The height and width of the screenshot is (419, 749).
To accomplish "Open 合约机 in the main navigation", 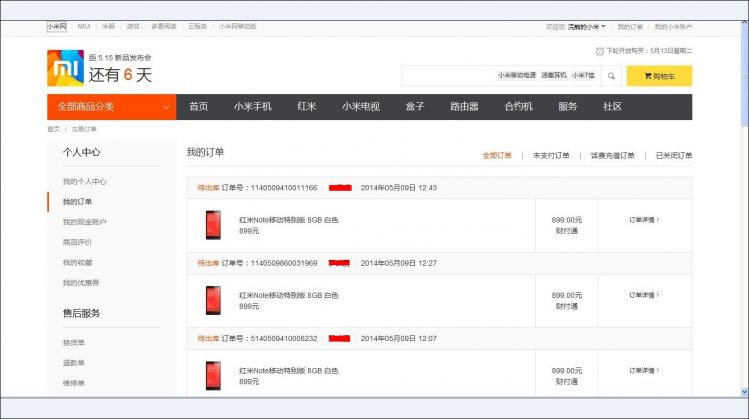I will 518,107.
